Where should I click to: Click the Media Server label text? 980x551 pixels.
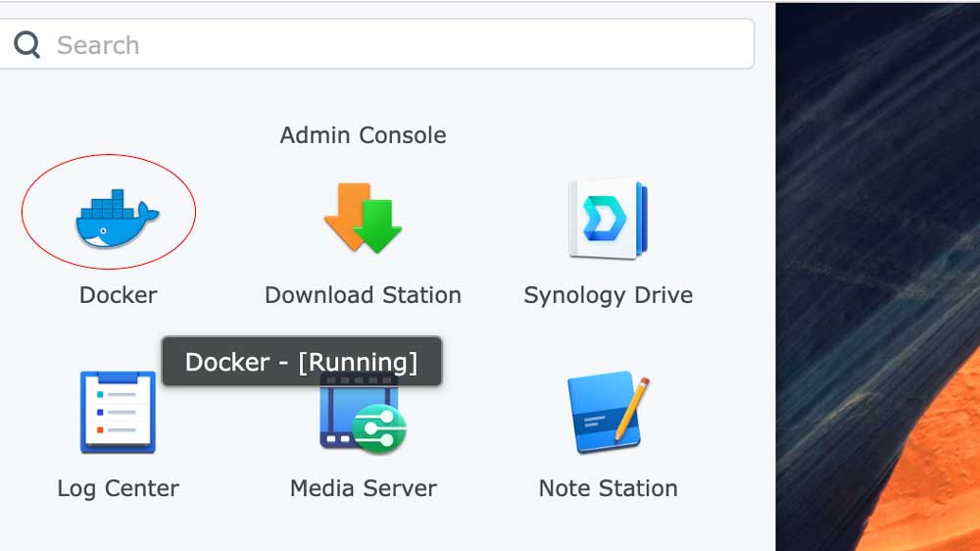pyautogui.click(x=364, y=488)
